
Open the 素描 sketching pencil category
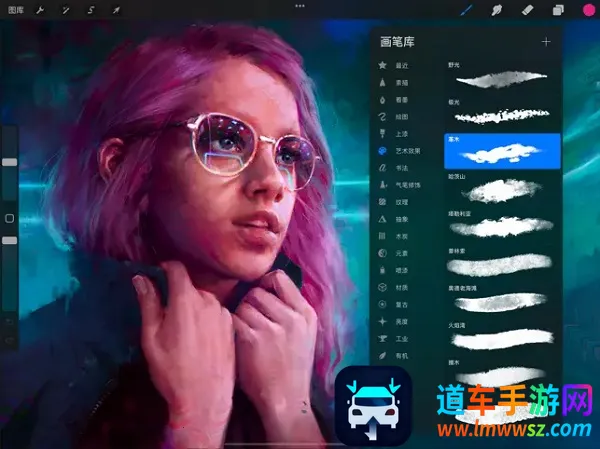tap(393, 82)
